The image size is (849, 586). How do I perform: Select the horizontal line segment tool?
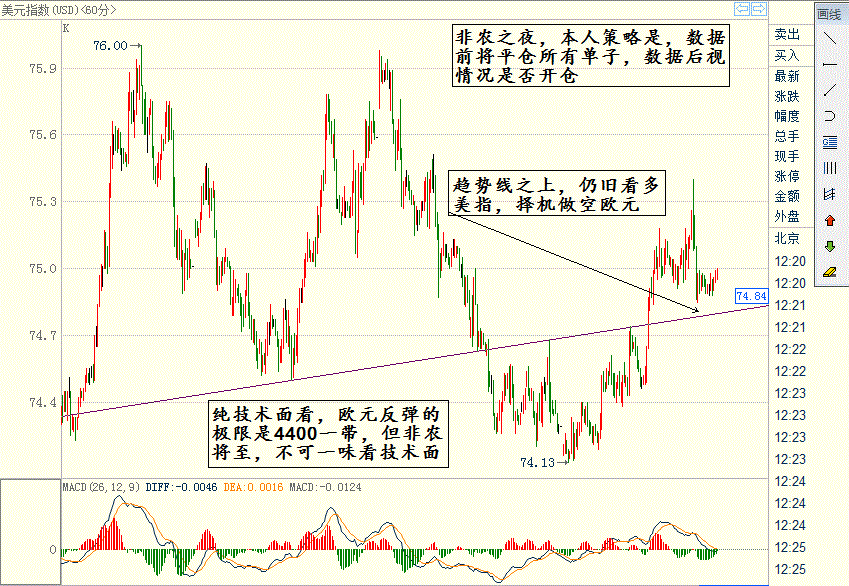coord(830,64)
